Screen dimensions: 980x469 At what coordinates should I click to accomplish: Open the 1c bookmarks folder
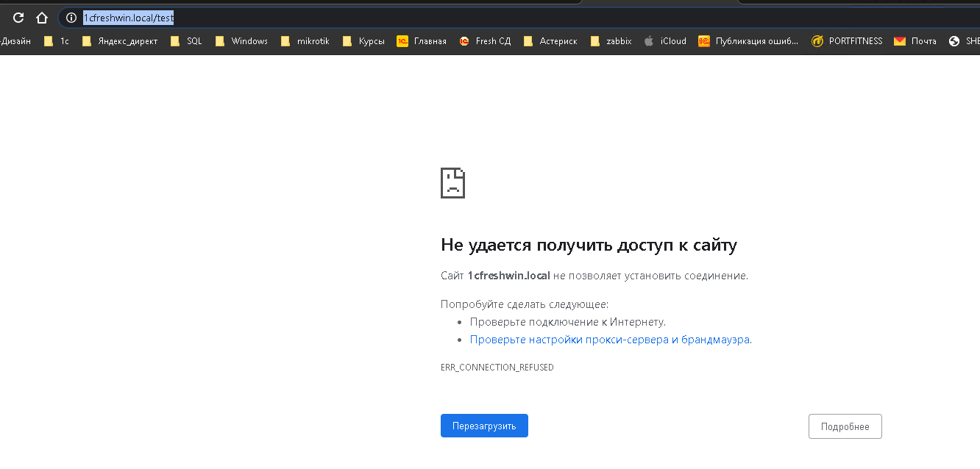coord(57,41)
